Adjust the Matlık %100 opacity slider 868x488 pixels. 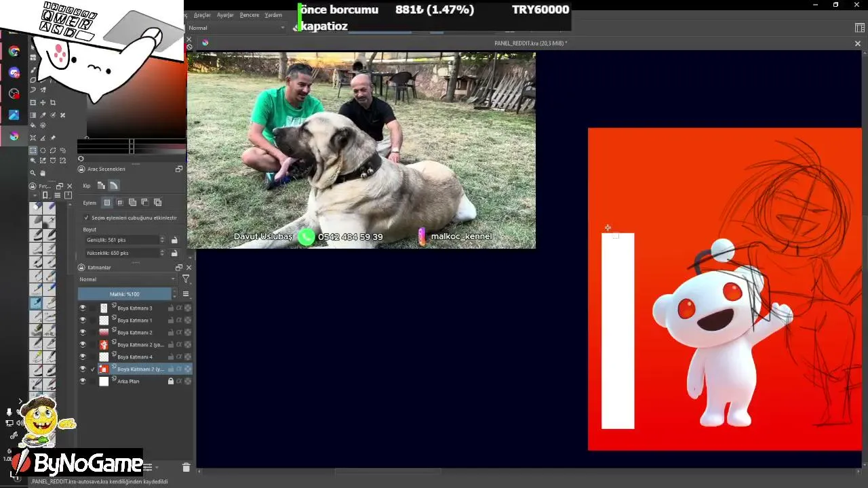[x=125, y=294]
